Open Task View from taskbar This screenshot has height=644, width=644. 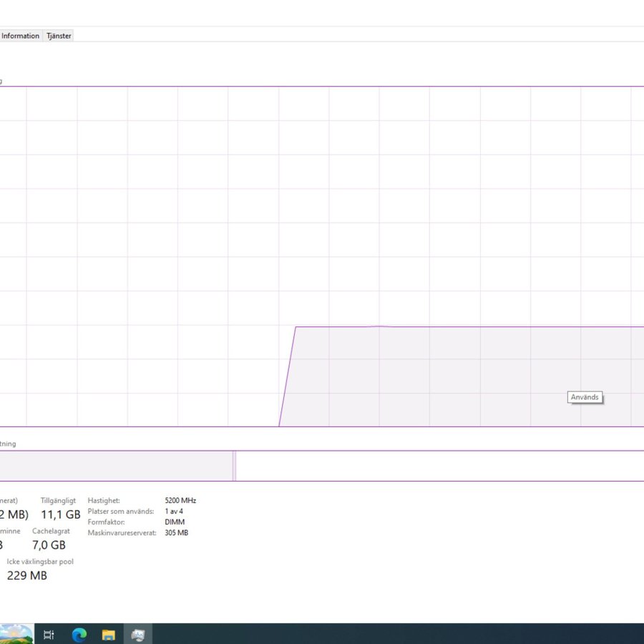click(x=49, y=635)
